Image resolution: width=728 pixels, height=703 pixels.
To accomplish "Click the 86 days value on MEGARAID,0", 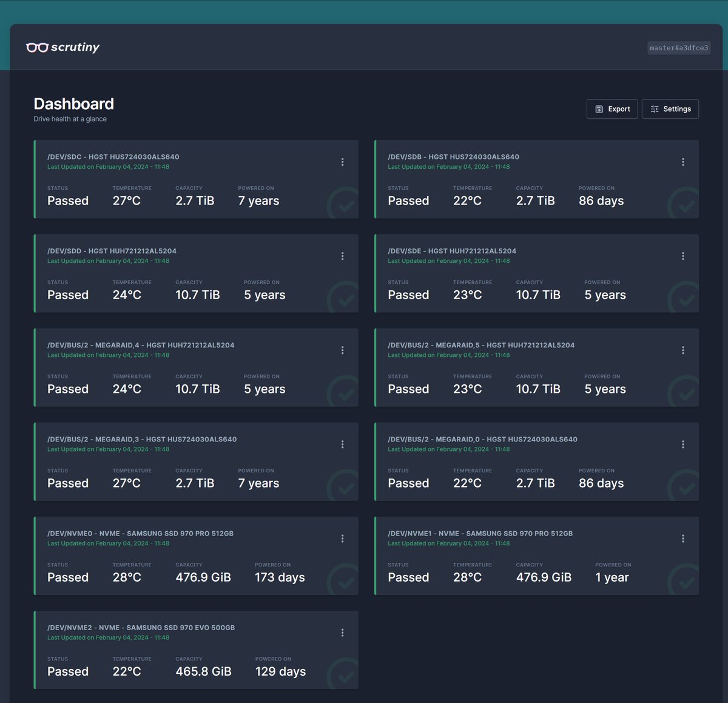I will (601, 483).
